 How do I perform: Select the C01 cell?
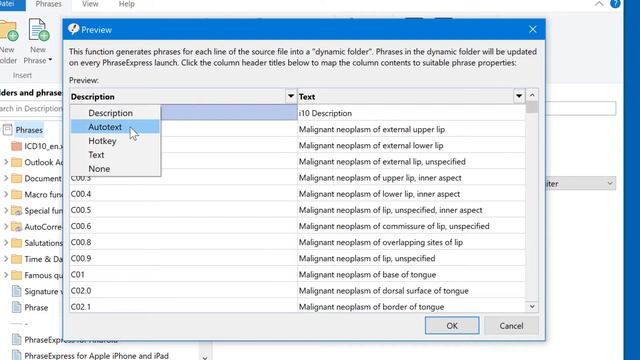pyautogui.click(x=183, y=274)
